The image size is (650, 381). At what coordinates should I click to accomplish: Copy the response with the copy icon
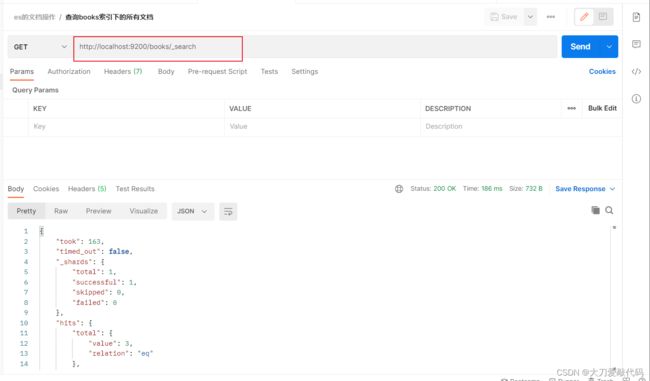click(x=595, y=210)
